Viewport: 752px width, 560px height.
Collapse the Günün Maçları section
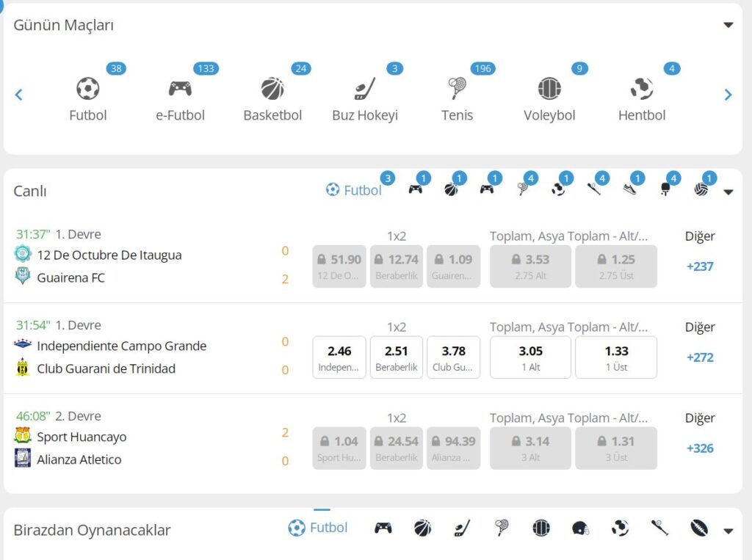click(728, 25)
